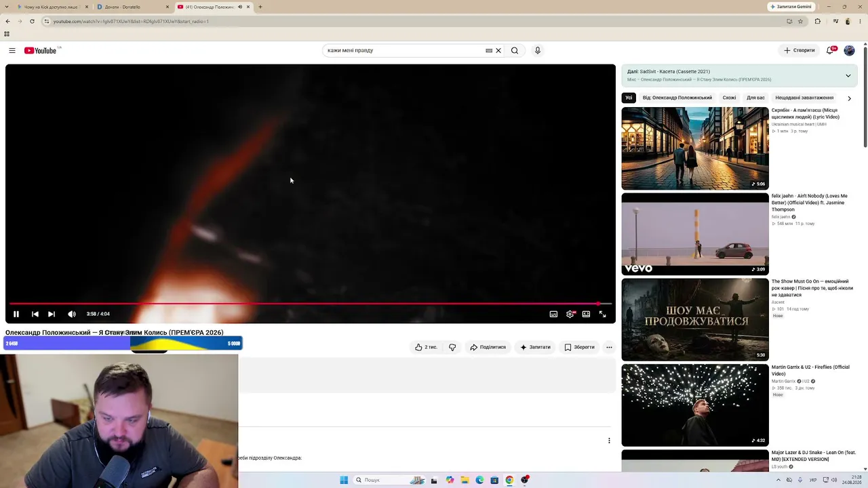Open the YouTube account avatar menu

849,50
